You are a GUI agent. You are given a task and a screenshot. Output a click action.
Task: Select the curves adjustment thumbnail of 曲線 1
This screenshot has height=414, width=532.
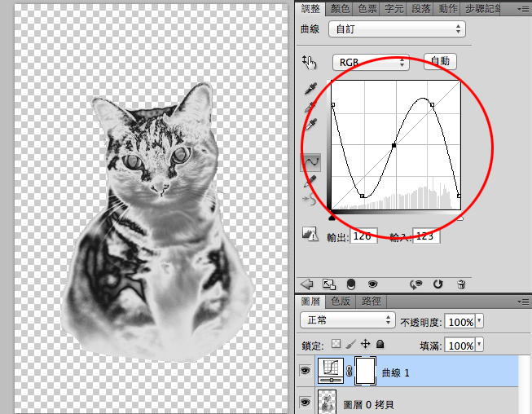pyautogui.click(x=331, y=371)
